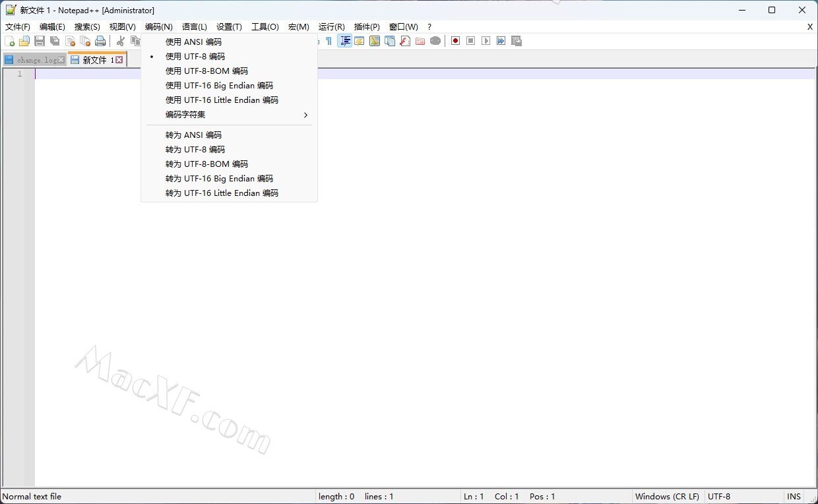Select 使用 UTF-16 Little Endian 编码
This screenshot has height=504, width=818.
point(229,100)
